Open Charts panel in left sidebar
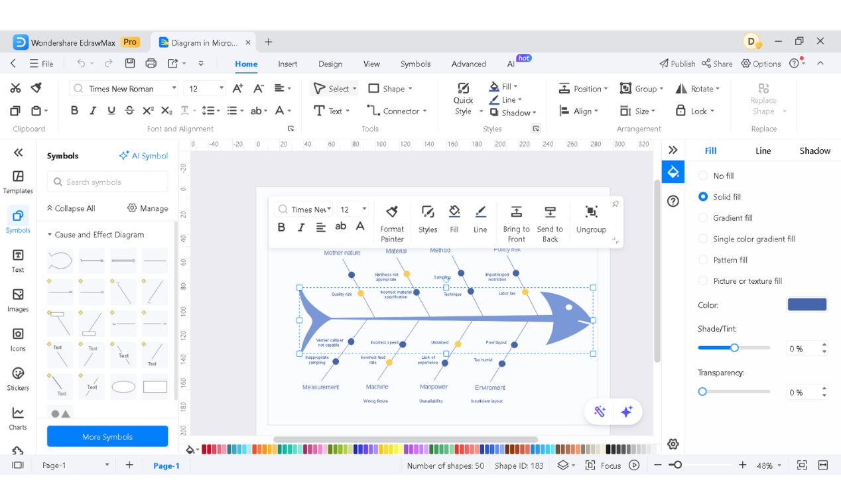The width and height of the screenshot is (841, 504). coord(18,418)
